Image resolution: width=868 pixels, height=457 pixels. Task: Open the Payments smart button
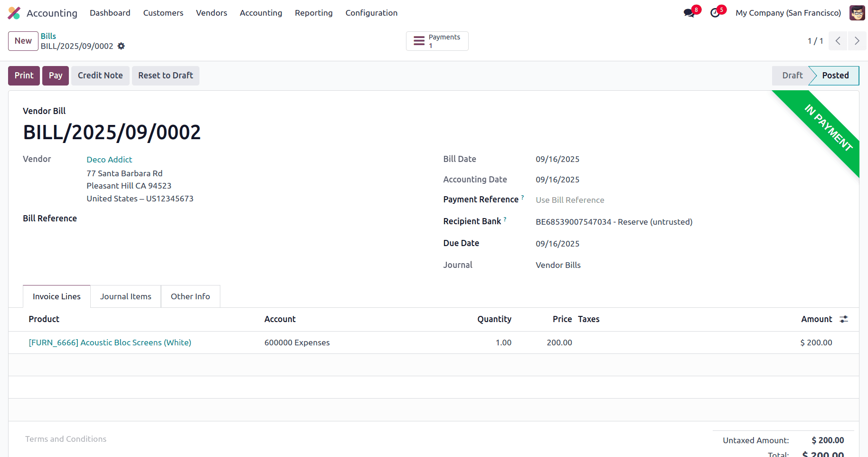(x=436, y=41)
